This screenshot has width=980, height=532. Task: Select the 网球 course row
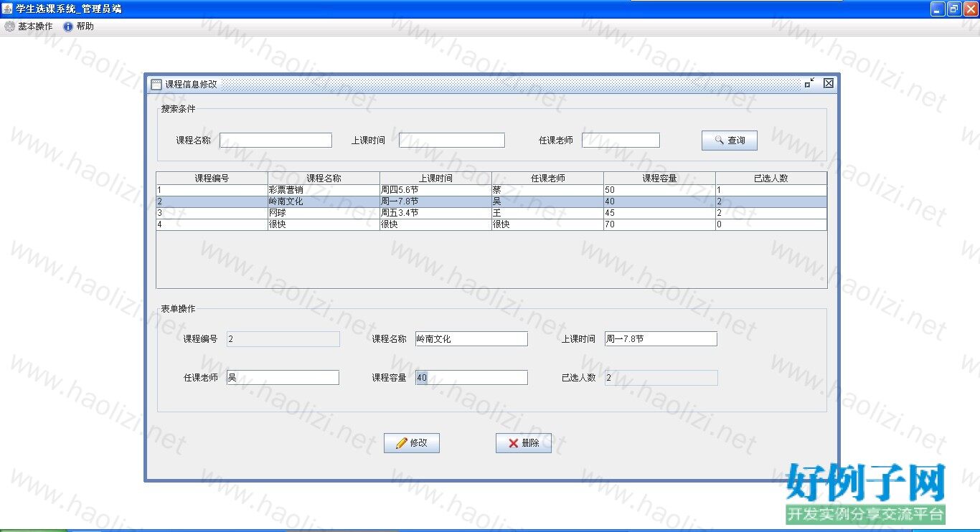click(x=324, y=213)
